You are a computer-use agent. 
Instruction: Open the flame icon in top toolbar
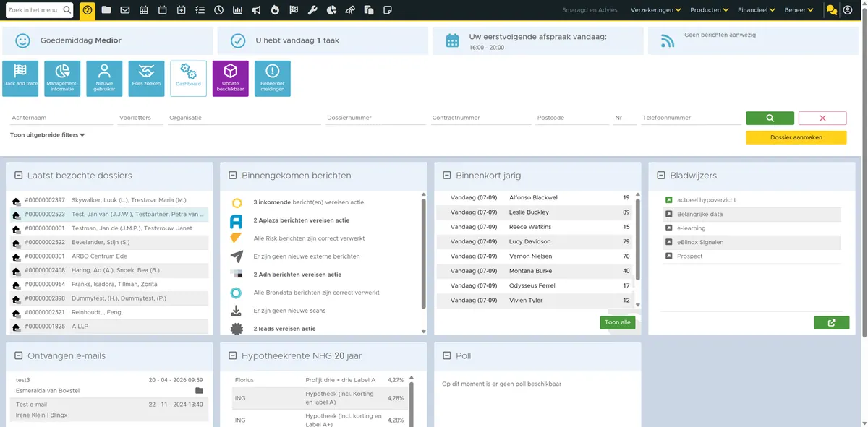pyautogui.click(x=275, y=10)
